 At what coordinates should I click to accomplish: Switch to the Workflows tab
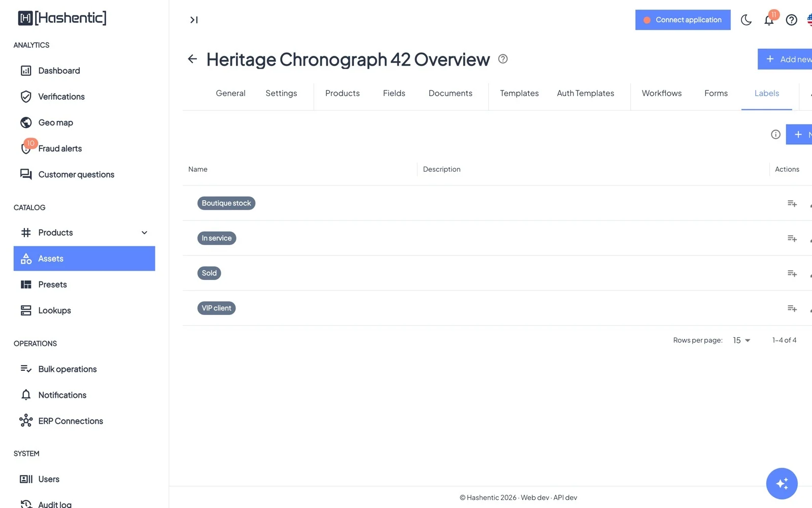(x=661, y=93)
